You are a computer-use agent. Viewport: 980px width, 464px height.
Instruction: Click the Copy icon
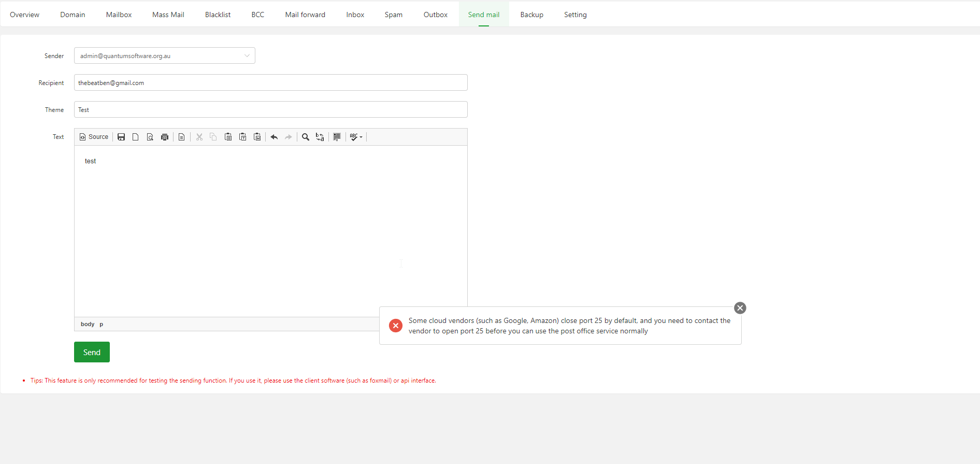tap(213, 137)
